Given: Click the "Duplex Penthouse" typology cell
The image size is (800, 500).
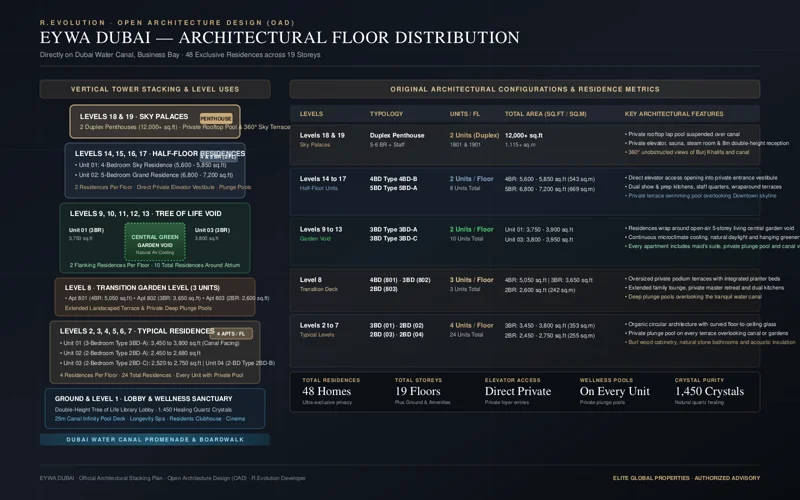Looking at the screenshot, I should click(397, 136).
